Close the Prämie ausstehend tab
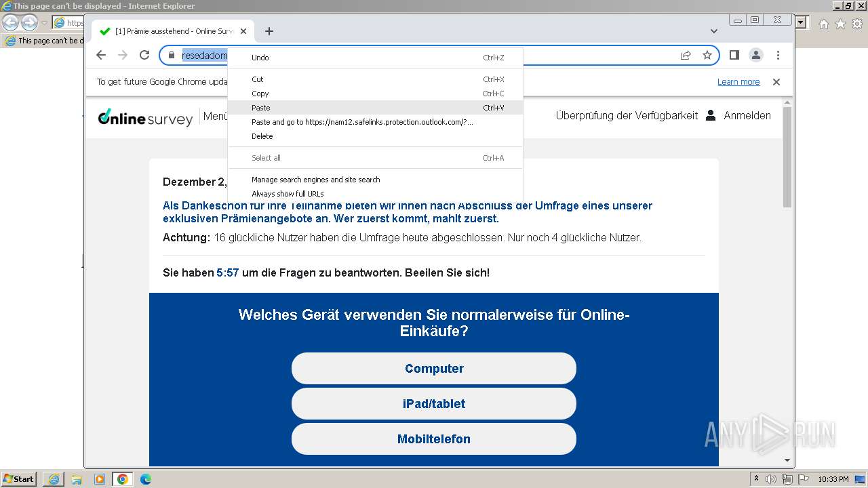The height and width of the screenshot is (488, 868). click(243, 31)
